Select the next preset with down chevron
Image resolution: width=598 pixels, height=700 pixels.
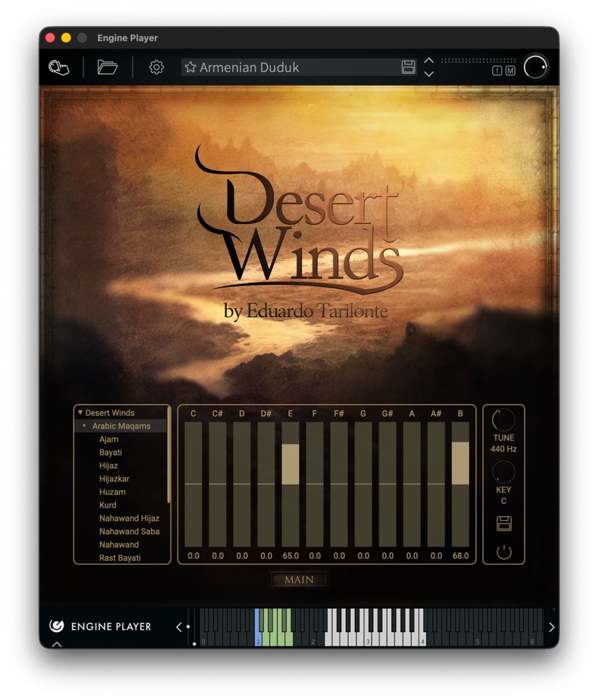coord(429,73)
